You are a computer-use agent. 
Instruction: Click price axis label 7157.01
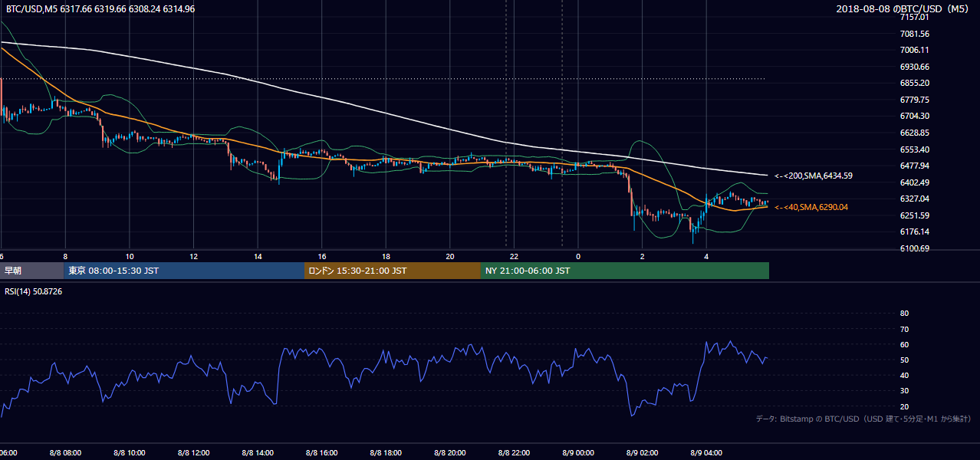[915, 17]
